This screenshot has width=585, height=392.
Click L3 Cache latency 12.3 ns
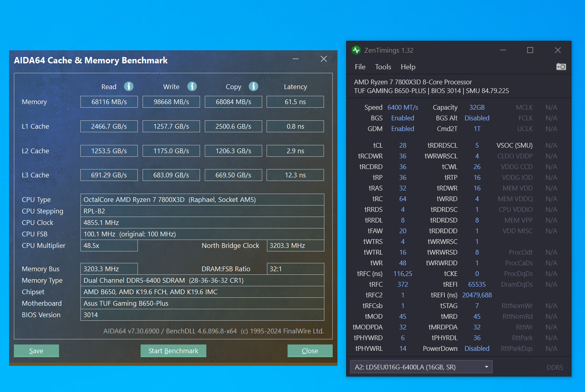295,175
